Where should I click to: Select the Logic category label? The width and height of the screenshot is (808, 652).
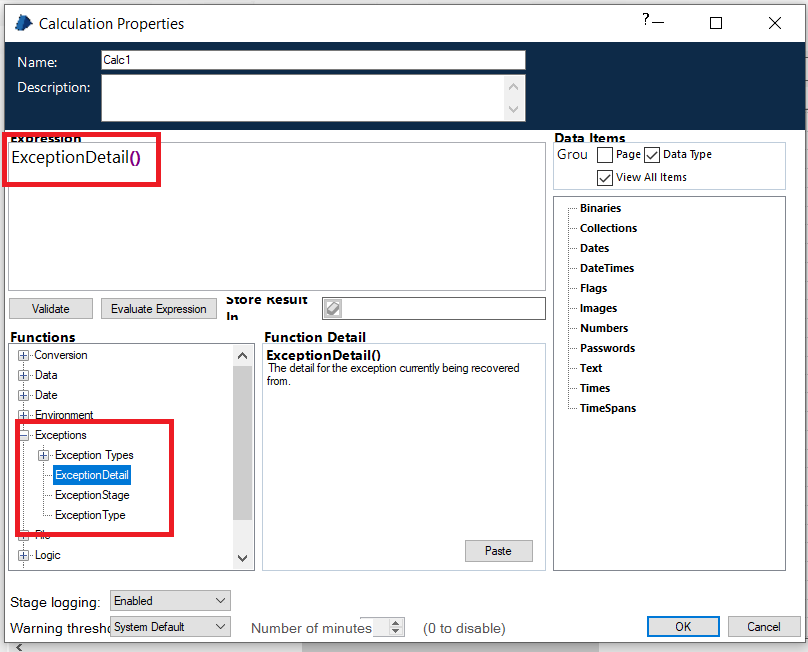(x=47, y=555)
